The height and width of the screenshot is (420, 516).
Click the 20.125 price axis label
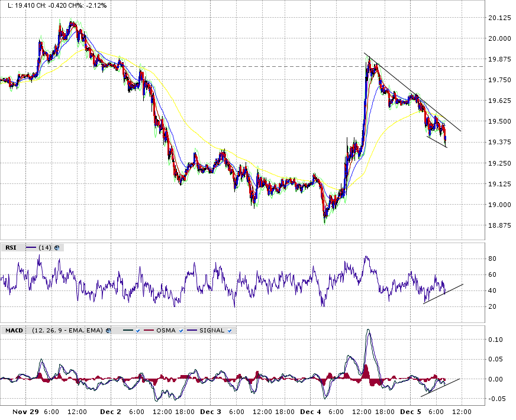499,18
